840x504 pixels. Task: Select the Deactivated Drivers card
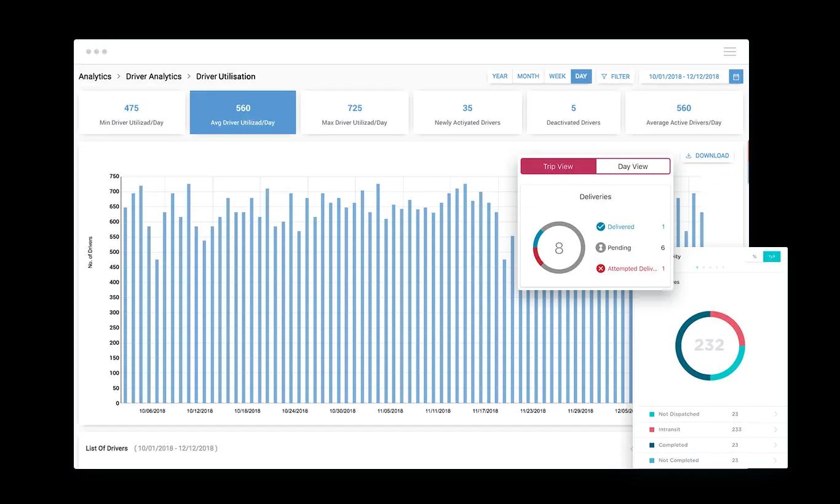point(574,112)
